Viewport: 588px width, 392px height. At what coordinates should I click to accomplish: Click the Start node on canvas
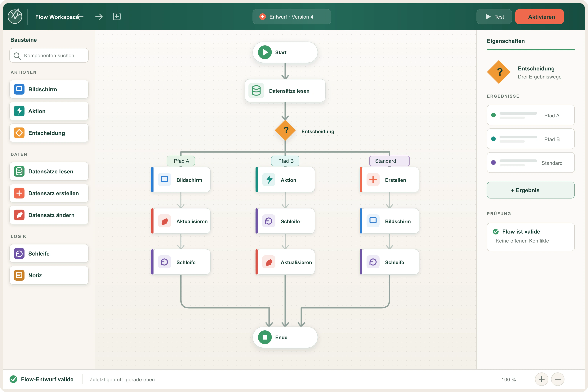285,52
